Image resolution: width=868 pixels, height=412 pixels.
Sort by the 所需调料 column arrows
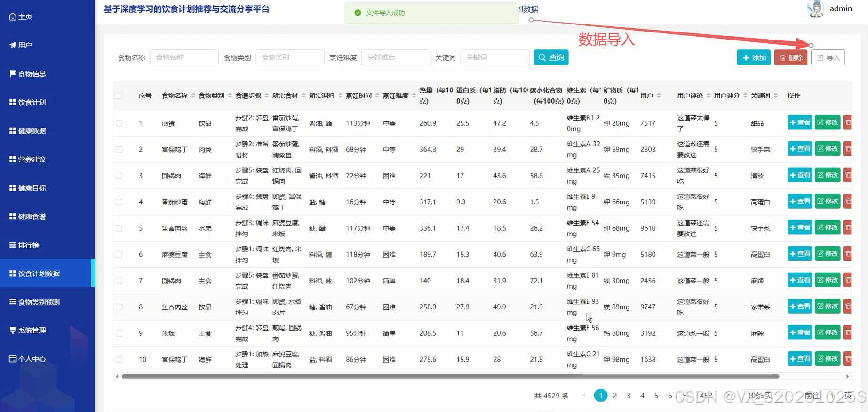tap(340, 96)
